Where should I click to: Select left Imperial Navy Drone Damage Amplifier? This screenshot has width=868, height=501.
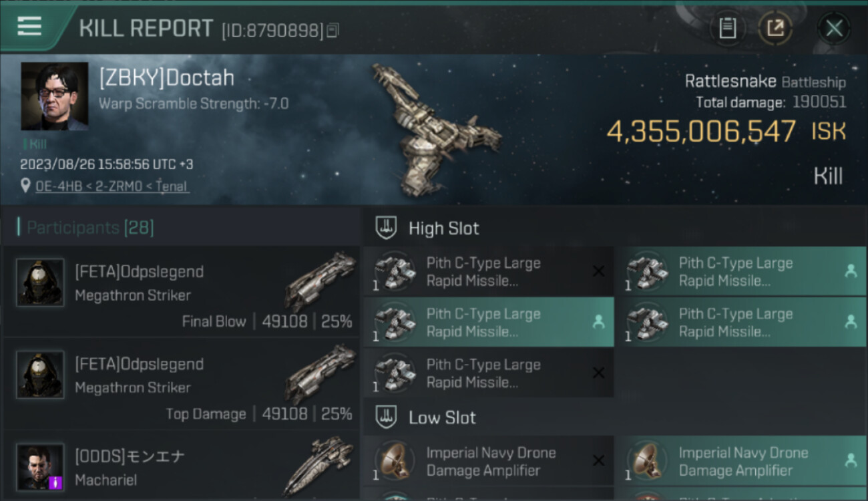489,461
